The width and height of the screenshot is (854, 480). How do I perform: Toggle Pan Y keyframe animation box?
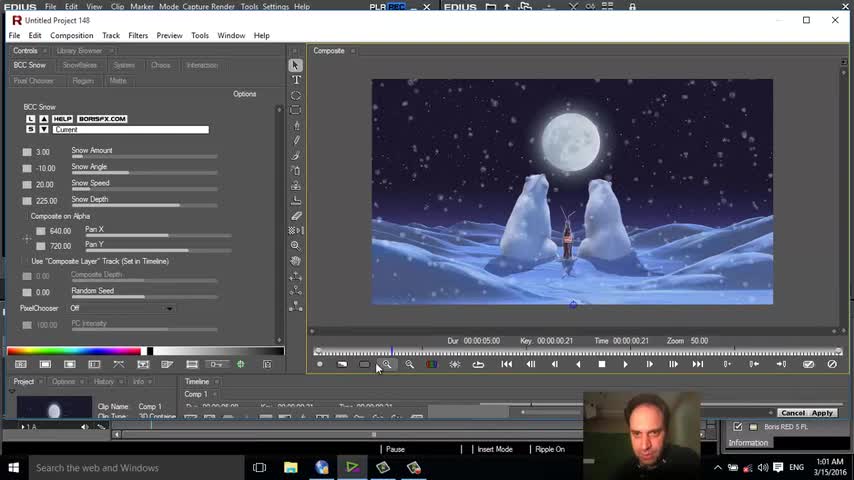40,246
